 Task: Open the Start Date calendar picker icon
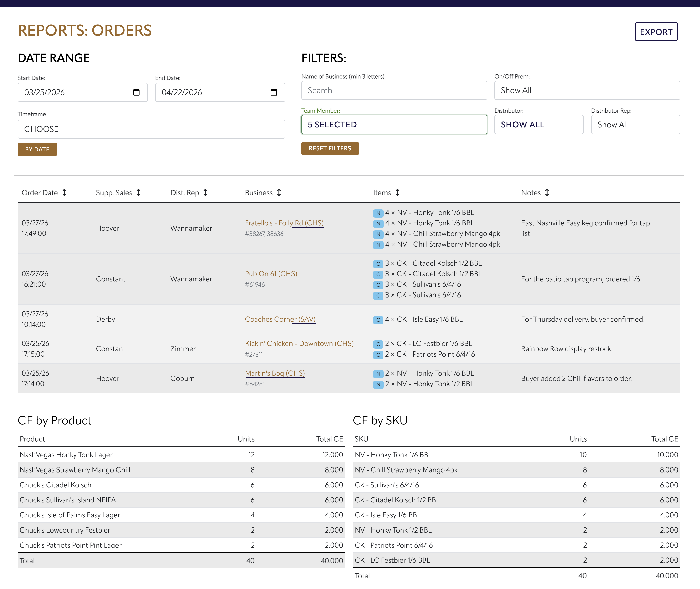pos(136,92)
